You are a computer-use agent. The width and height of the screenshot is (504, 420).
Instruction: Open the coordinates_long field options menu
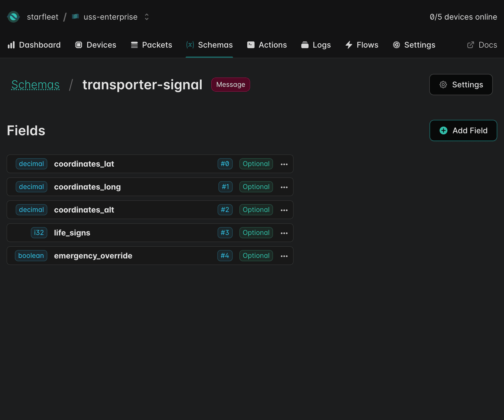point(284,187)
